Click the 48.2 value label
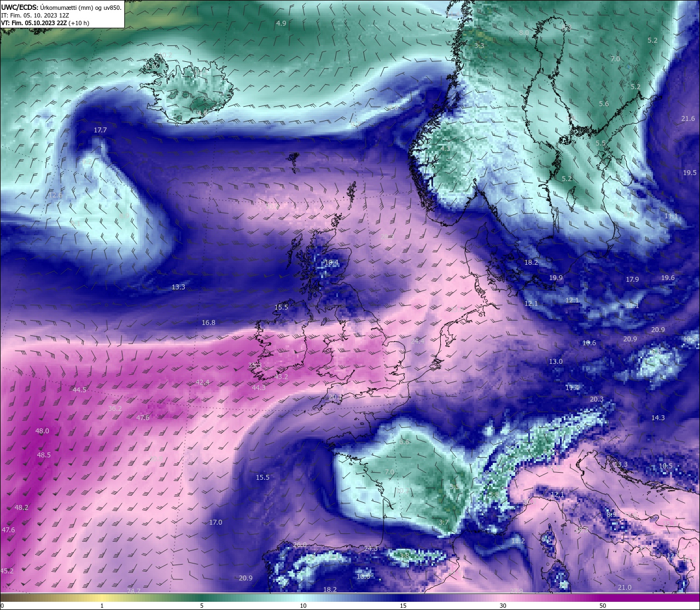This screenshot has width=700, height=610. (21, 508)
